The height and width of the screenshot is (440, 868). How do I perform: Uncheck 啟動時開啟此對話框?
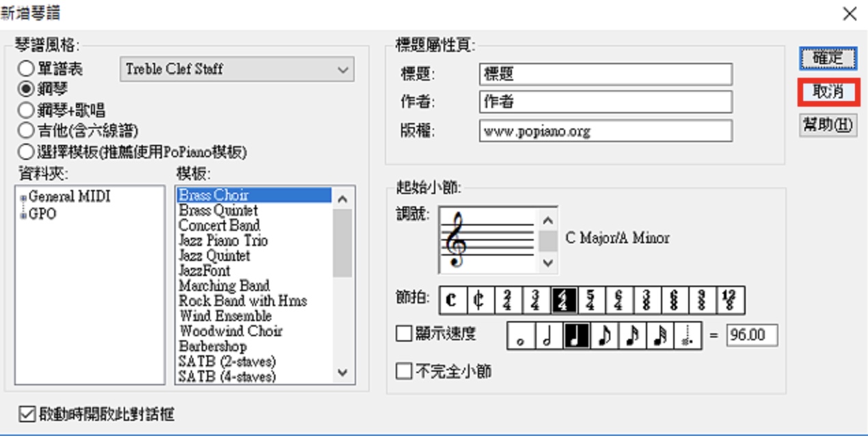point(27,414)
